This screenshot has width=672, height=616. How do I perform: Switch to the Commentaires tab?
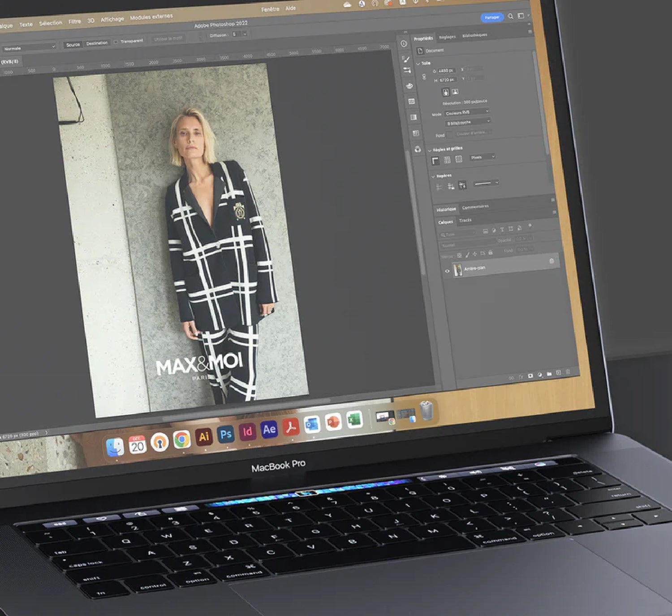475,206
